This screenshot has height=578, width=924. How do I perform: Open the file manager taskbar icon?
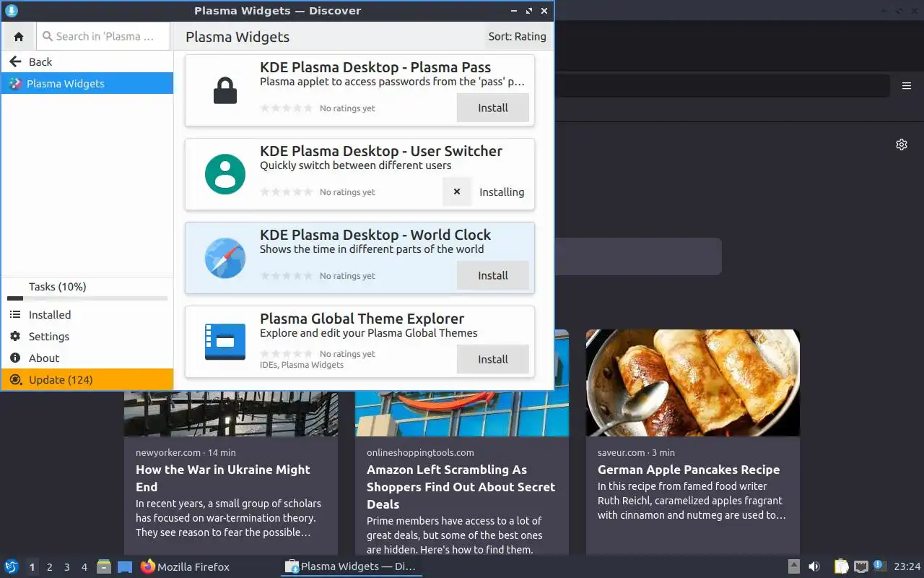(104, 566)
